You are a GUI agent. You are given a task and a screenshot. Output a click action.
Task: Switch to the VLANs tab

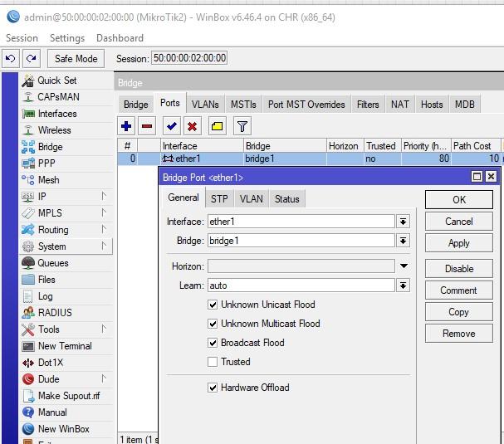pos(205,105)
